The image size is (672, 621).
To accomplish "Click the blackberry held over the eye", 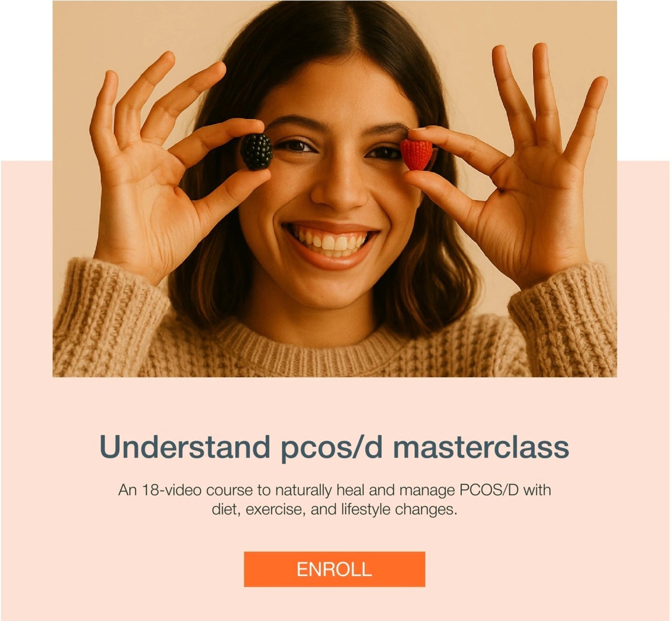I will tap(256, 151).
